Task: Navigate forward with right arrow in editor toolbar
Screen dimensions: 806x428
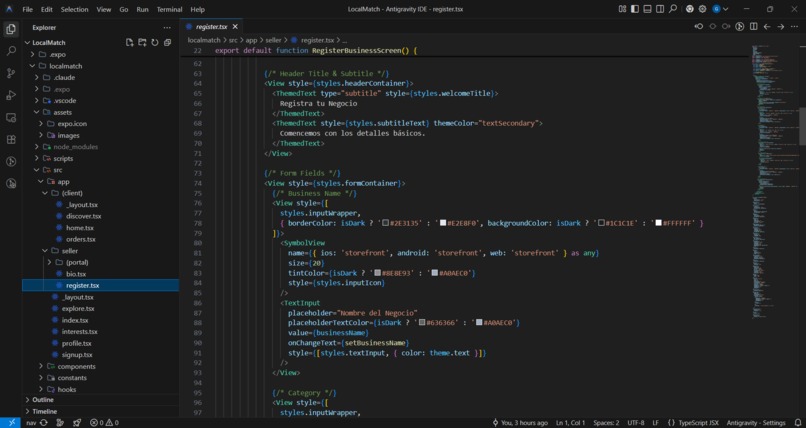Action: pyautogui.click(x=780, y=27)
